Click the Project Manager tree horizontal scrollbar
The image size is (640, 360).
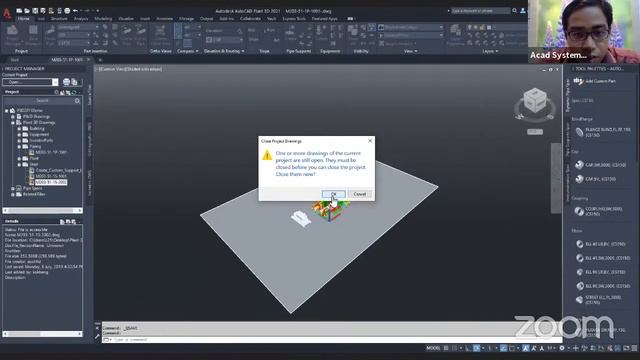(x=42, y=211)
